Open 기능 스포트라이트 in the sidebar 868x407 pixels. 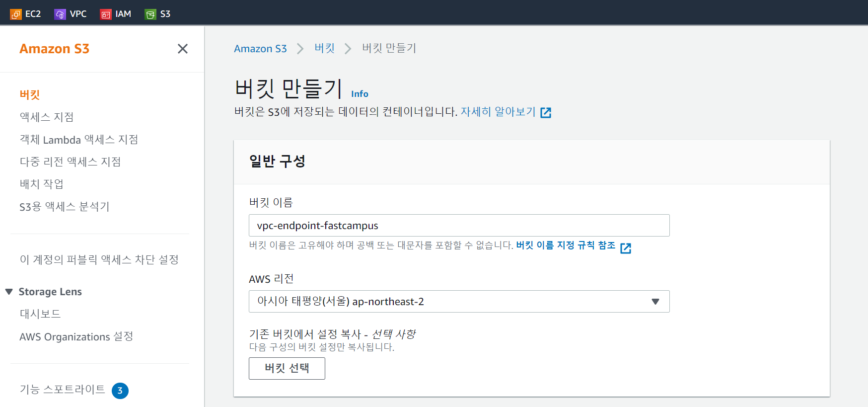click(x=63, y=389)
